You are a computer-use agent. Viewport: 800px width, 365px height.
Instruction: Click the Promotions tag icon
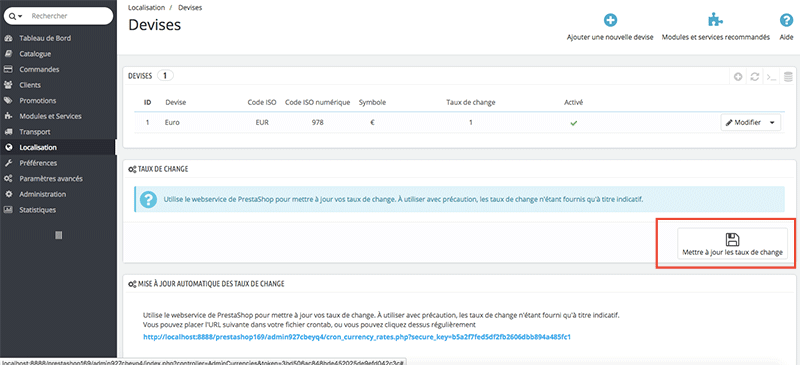(8, 101)
